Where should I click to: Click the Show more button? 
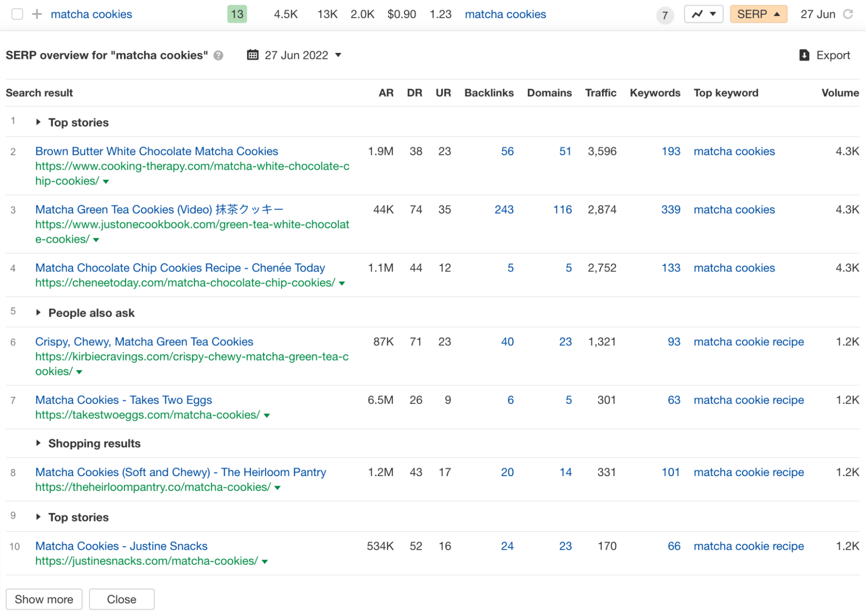pyautogui.click(x=43, y=599)
